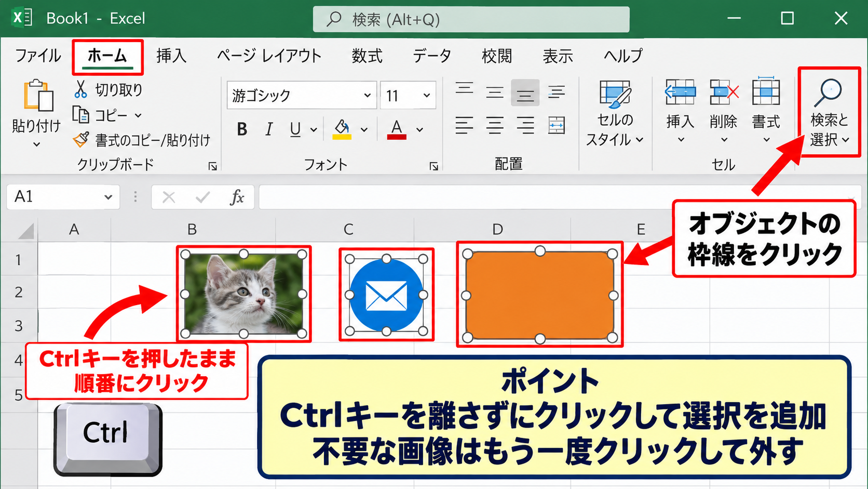Click the Merge and Center icon
The width and height of the screenshot is (868, 489).
point(557,125)
